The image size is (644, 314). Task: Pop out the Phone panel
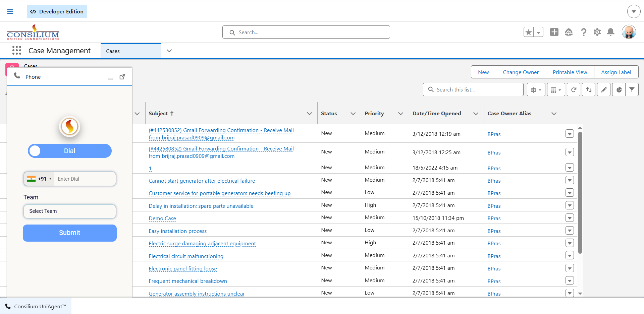click(122, 77)
